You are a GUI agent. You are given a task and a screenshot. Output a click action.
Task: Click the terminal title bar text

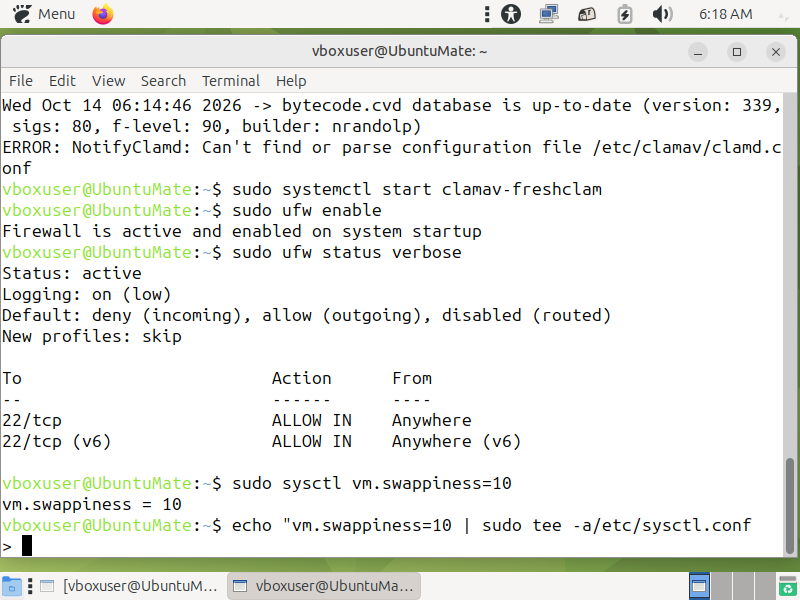[x=399, y=52]
